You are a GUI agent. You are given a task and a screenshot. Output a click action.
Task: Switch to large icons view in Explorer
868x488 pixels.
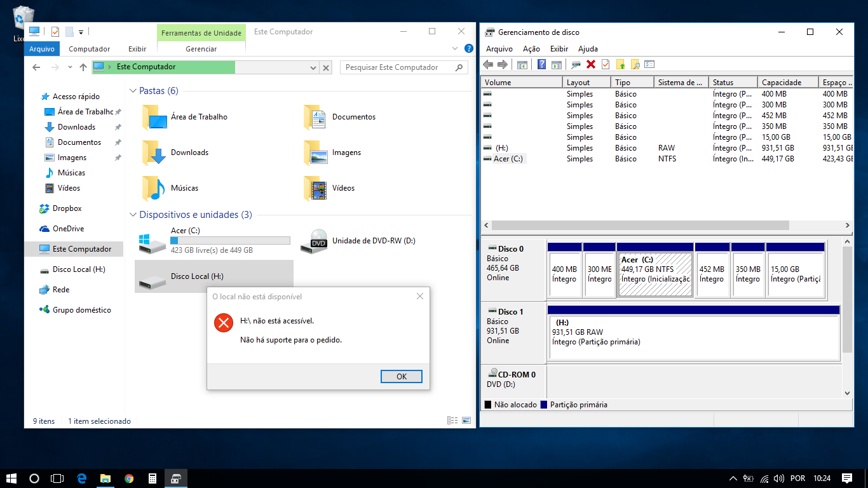467,421
